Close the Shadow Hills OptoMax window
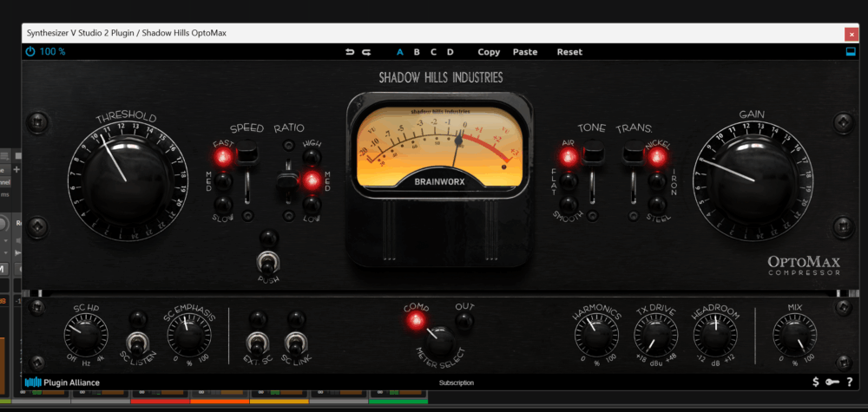The width and height of the screenshot is (868, 412). coord(852,34)
